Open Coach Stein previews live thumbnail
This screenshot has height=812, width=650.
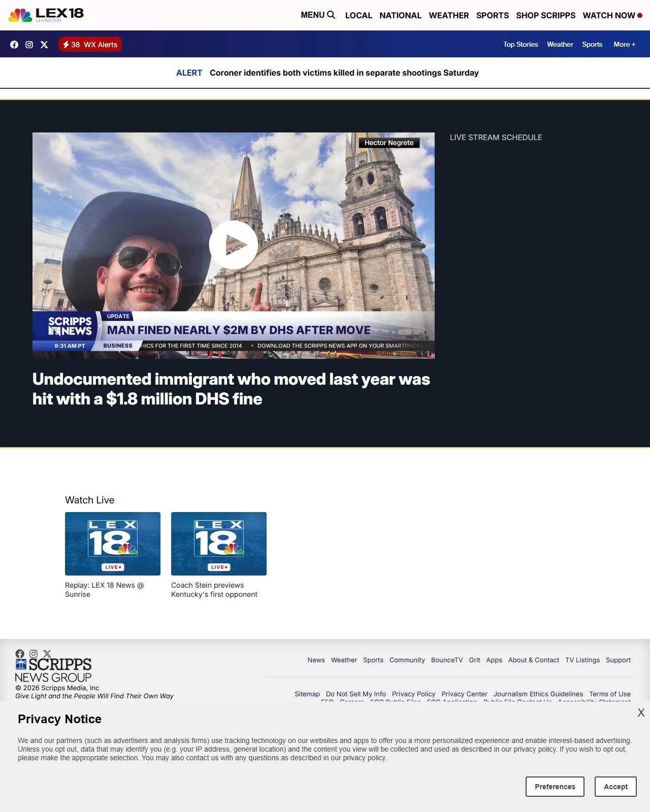219,544
